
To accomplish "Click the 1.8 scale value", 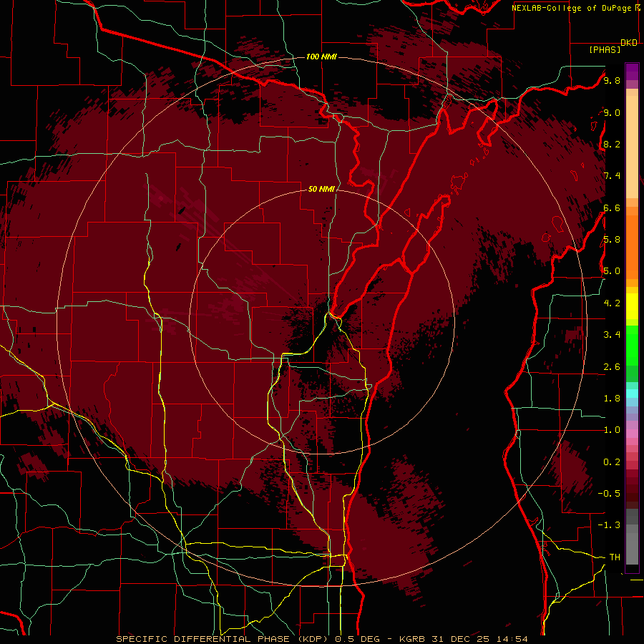I will click(612, 399).
